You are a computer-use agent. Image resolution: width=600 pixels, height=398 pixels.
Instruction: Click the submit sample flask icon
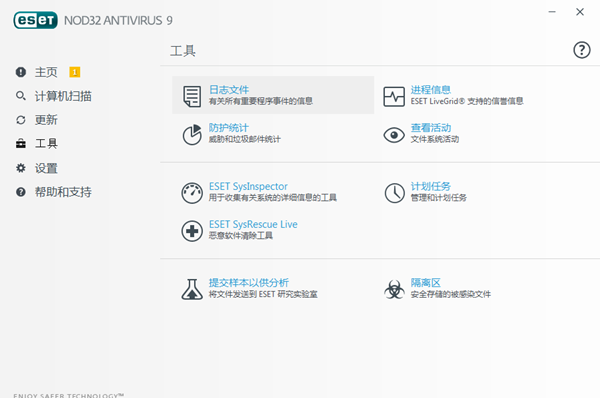(x=192, y=289)
